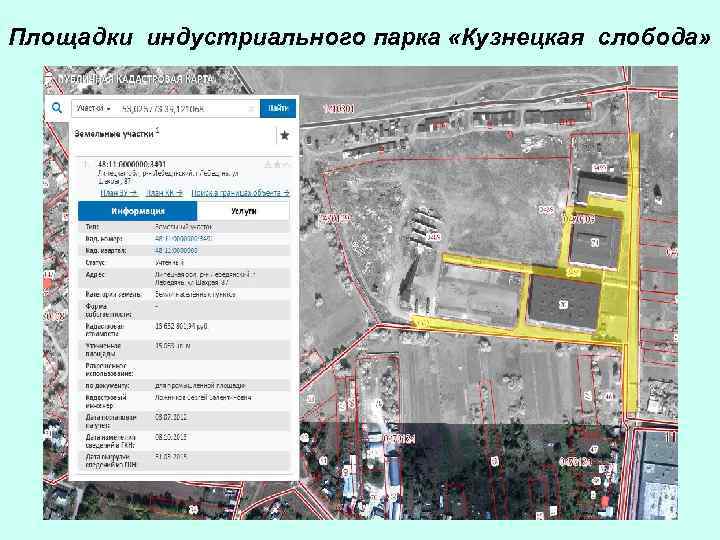Switch to the Информация tab
This screenshot has width=720, height=540.
pos(138,211)
